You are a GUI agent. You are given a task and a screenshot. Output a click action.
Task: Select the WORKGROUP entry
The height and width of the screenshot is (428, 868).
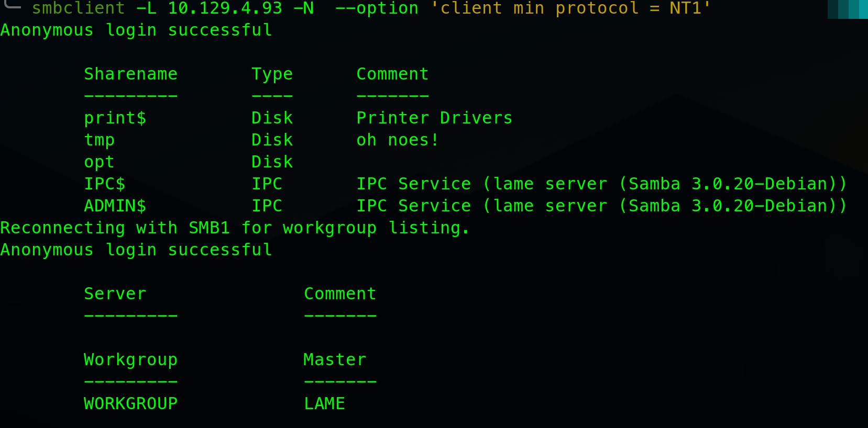point(131,404)
